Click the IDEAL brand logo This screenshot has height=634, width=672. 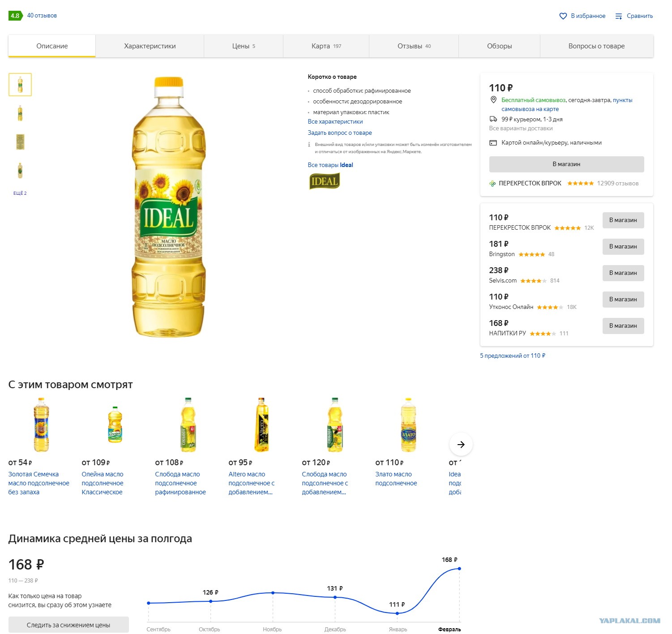tap(325, 181)
